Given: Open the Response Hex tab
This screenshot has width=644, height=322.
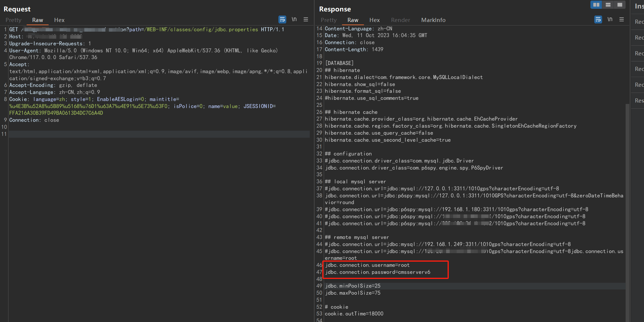Looking at the screenshot, I should [x=374, y=20].
